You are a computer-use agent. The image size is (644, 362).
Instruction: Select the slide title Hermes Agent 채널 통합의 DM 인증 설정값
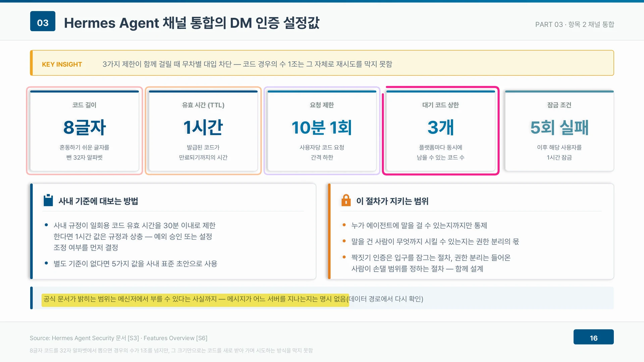[192, 23]
